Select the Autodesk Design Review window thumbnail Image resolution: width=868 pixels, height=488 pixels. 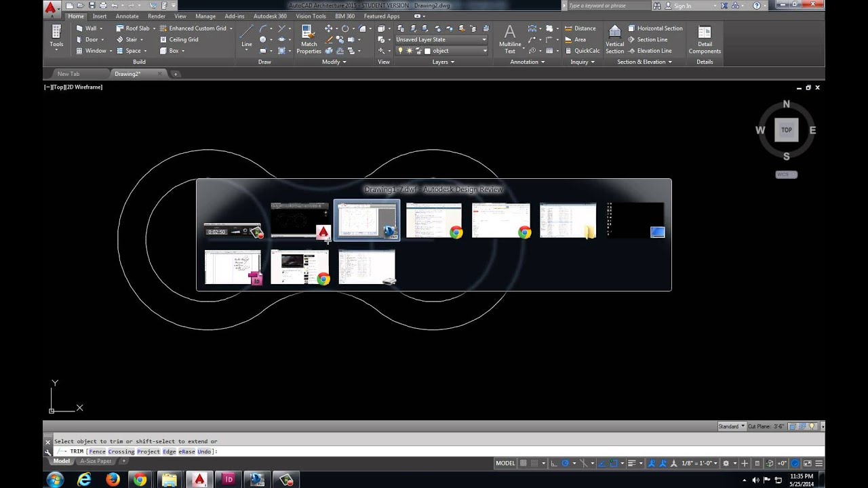tap(367, 220)
